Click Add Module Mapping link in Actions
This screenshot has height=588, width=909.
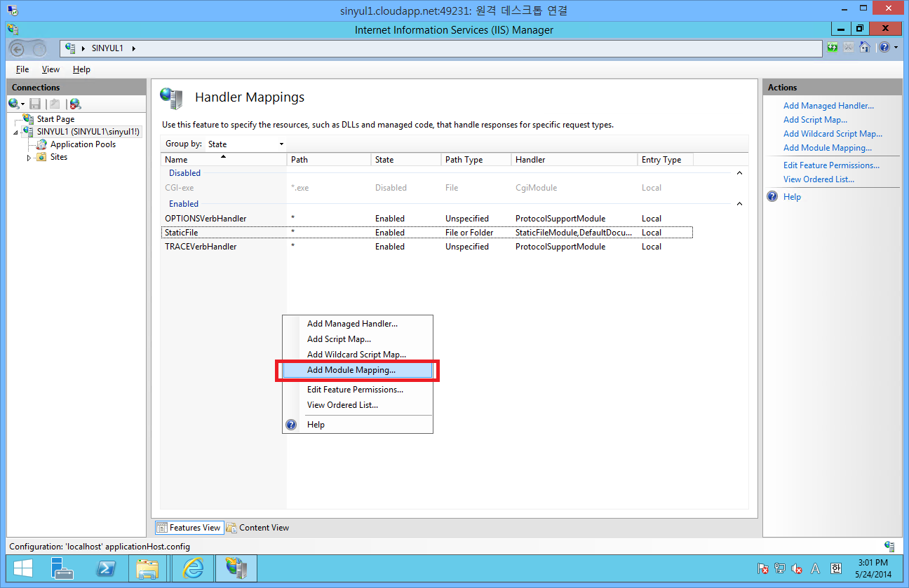[828, 148]
